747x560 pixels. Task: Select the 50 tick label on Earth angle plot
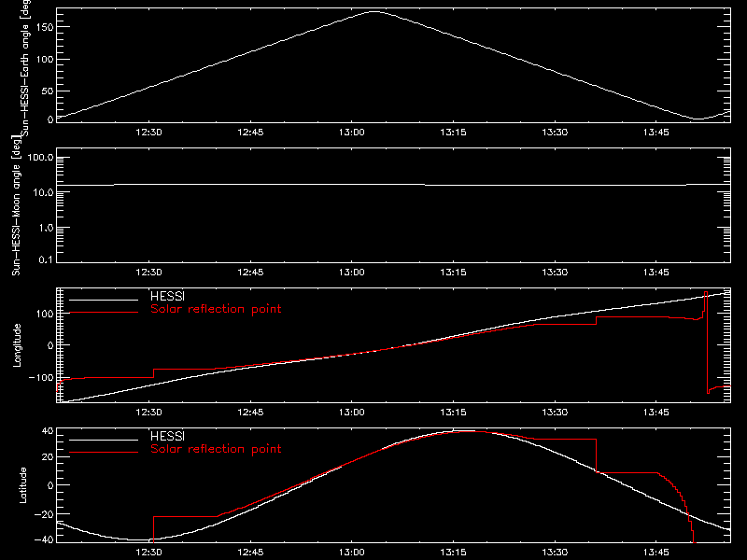tap(48, 91)
